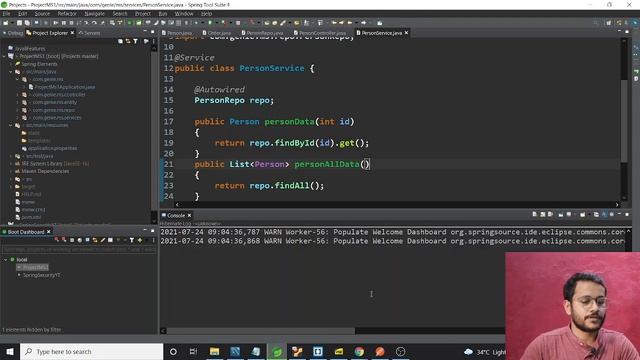Screen dimensions: 640x360
Task: Open the Debug view tab
Action: pyautogui.click(x=13, y=33)
